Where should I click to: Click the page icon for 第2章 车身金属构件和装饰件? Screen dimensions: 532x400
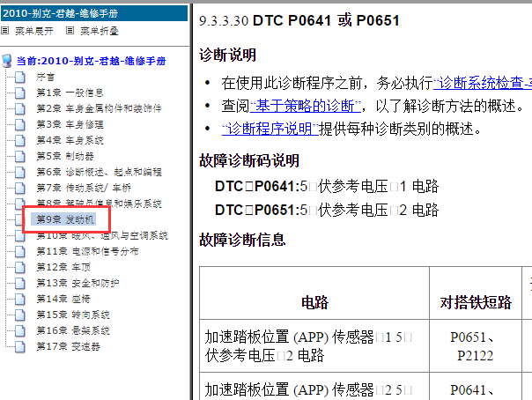[20, 108]
